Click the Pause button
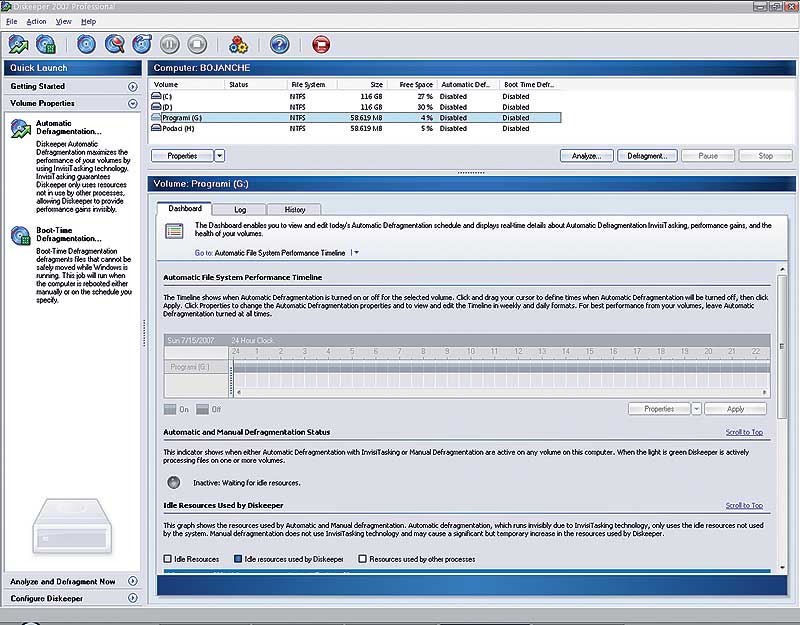Image resolution: width=800 pixels, height=625 pixels. tap(708, 156)
